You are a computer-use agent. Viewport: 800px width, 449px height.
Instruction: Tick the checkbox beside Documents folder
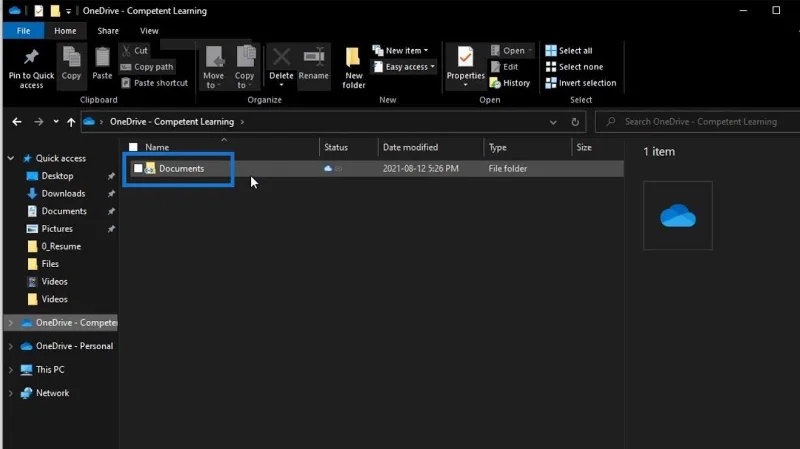pyautogui.click(x=138, y=168)
